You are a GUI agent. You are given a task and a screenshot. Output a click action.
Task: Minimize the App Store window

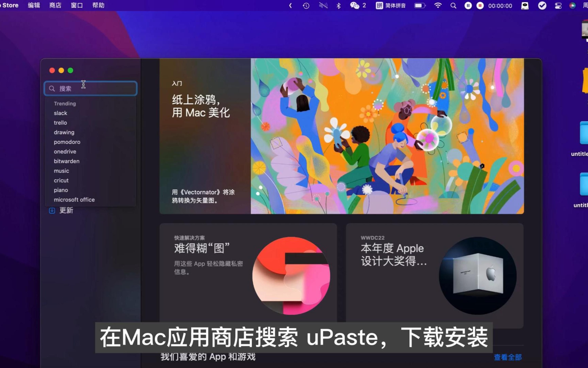point(61,70)
